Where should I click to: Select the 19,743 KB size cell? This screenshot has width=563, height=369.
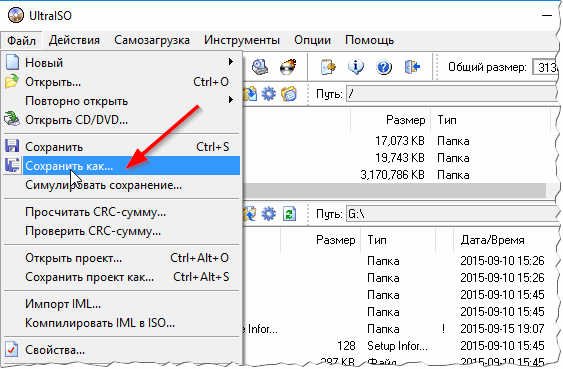[400, 158]
